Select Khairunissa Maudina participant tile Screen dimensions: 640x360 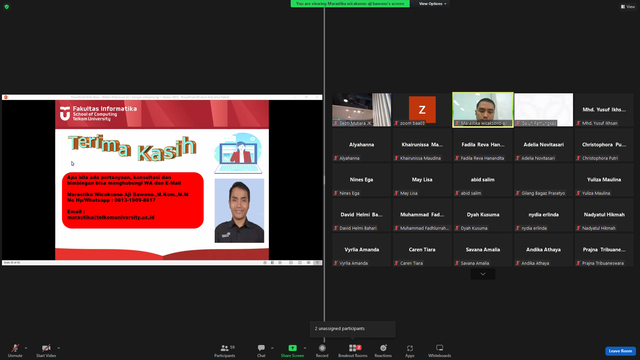tap(422, 145)
